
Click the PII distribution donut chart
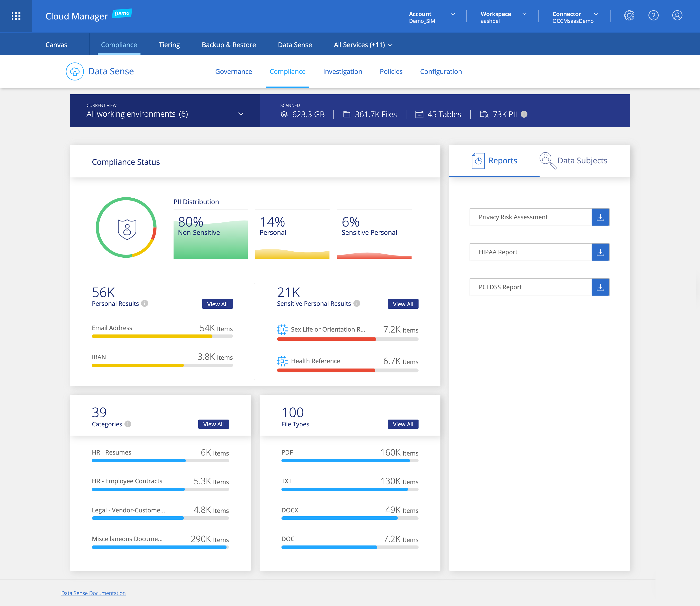tap(126, 228)
